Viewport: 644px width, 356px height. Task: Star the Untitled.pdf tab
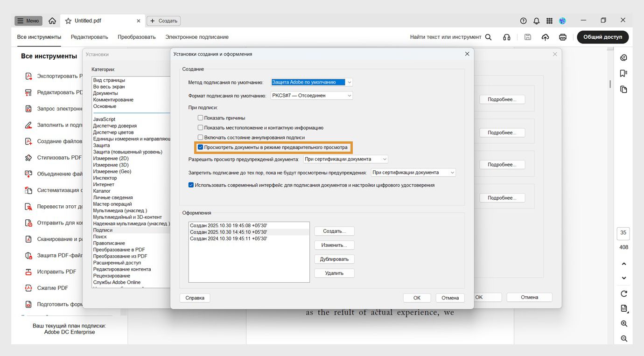[x=68, y=21]
